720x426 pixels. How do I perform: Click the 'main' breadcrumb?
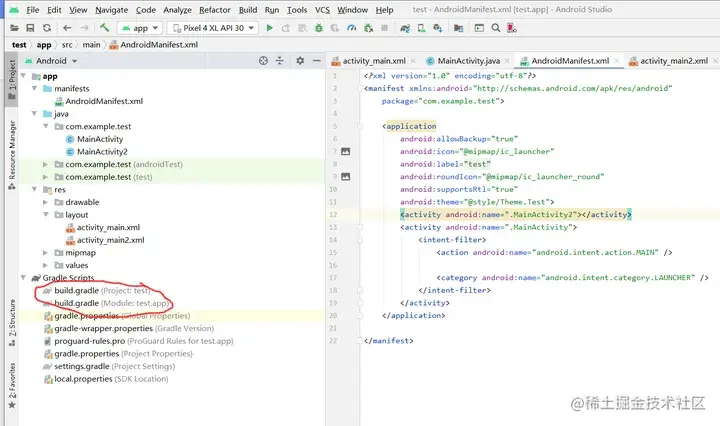91,45
